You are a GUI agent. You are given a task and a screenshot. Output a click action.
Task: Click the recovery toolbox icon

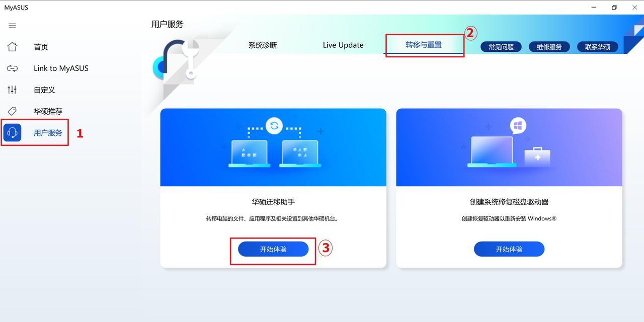[x=537, y=157]
